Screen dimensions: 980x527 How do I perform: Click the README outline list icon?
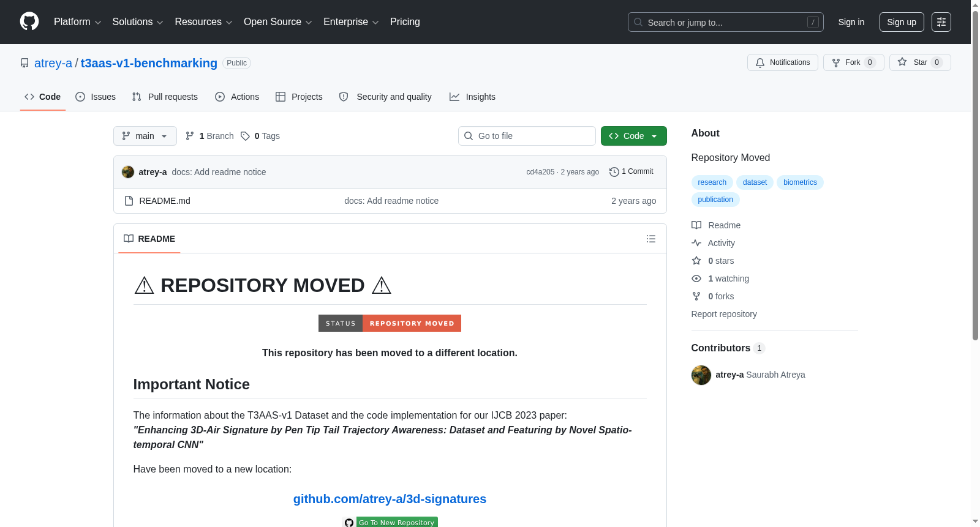[651, 239]
